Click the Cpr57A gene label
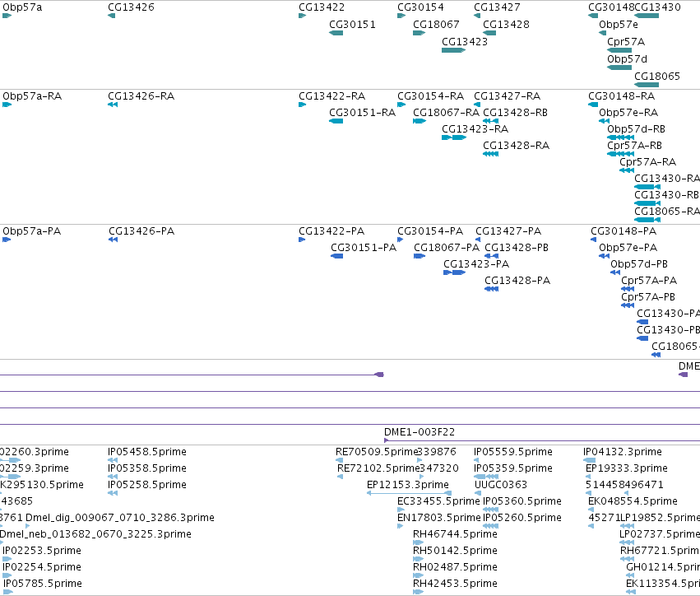 626,42
